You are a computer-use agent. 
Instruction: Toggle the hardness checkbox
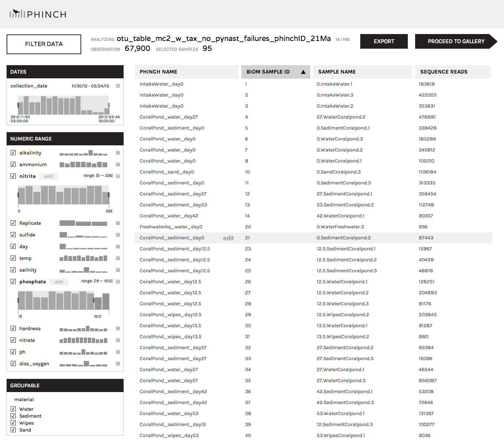13,328
